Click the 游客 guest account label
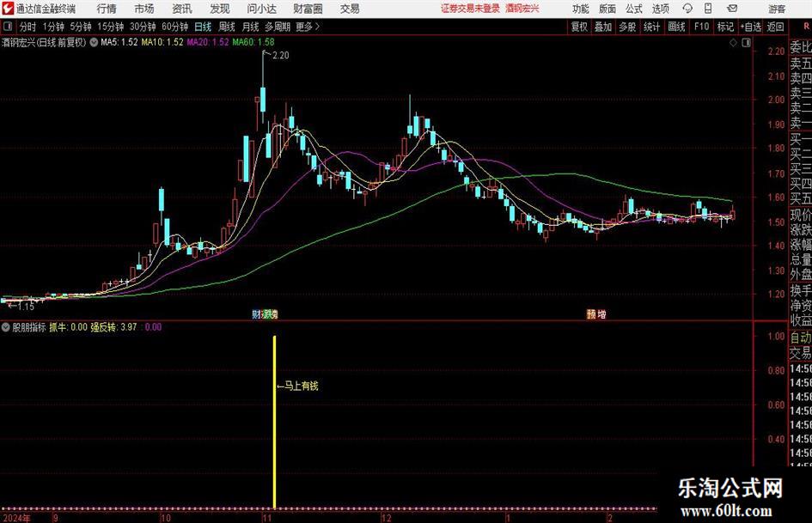812x523 pixels. tap(777, 9)
